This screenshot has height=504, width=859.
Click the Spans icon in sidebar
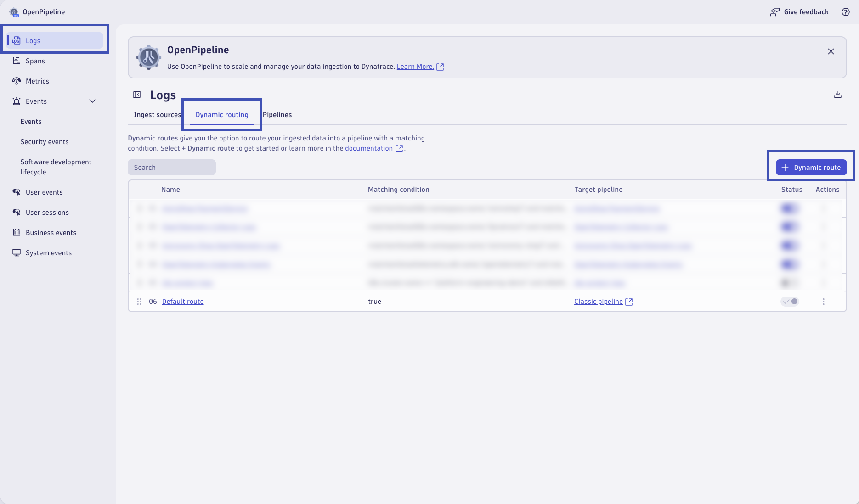[17, 61]
